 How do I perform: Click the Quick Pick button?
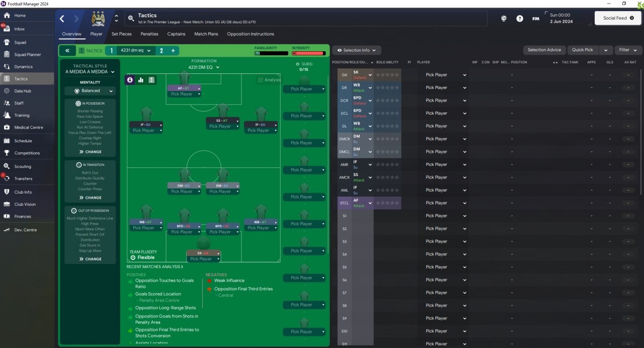coord(583,50)
